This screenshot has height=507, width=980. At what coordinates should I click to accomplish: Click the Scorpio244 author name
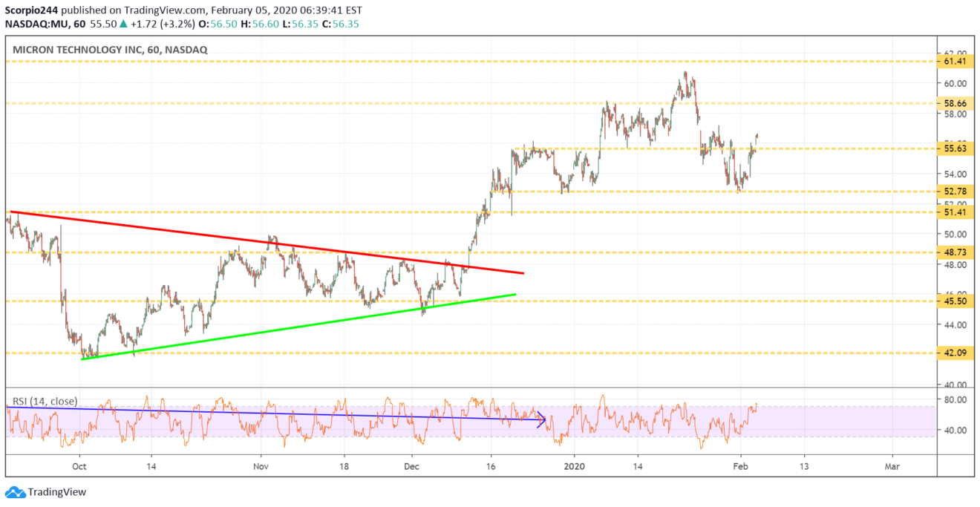click(30, 10)
